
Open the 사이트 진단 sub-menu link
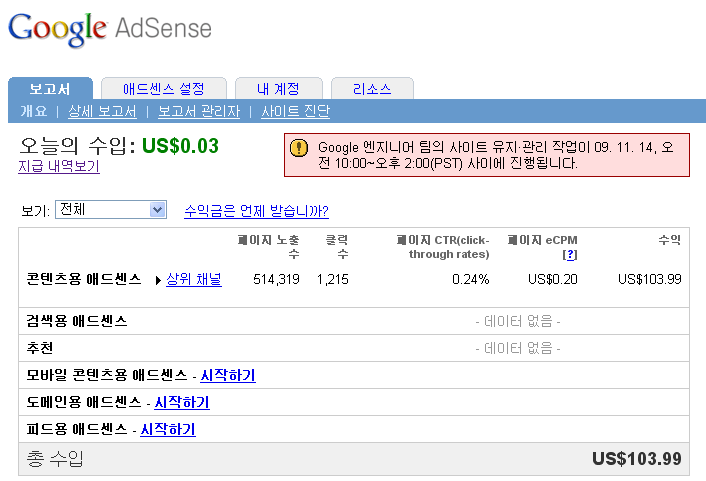coord(295,111)
